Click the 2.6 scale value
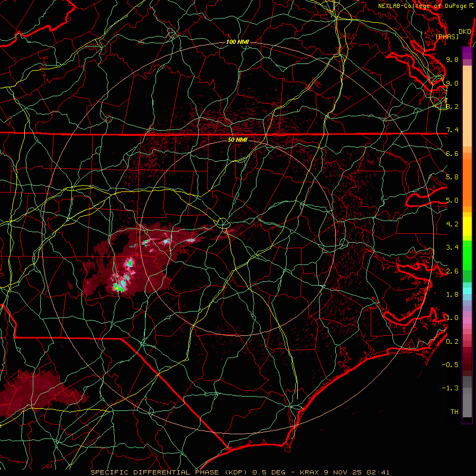 [x=452, y=271]
